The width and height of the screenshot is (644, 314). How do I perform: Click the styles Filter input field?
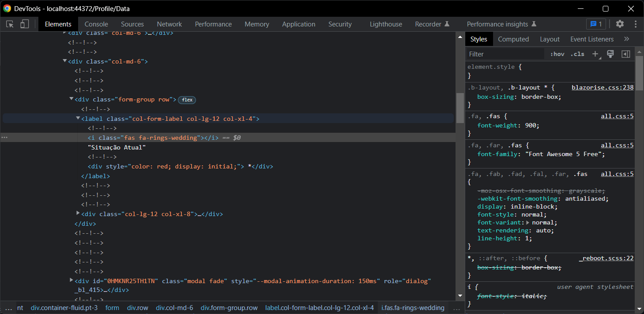pyautogui.click(x=503, y=54)
